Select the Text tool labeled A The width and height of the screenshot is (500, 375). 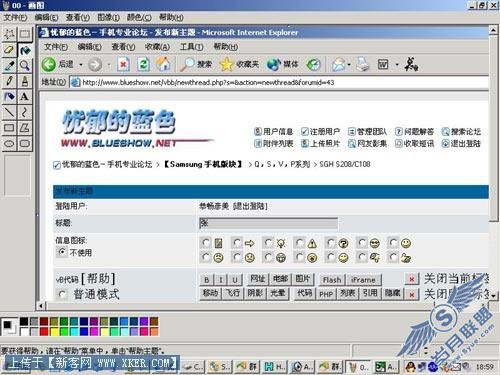click(25, 97)
